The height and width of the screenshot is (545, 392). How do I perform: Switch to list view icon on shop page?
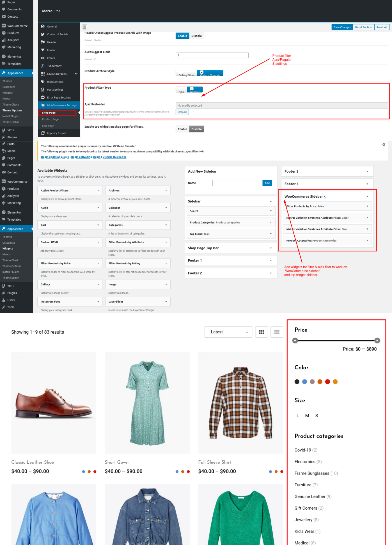(x=277, y=332)
